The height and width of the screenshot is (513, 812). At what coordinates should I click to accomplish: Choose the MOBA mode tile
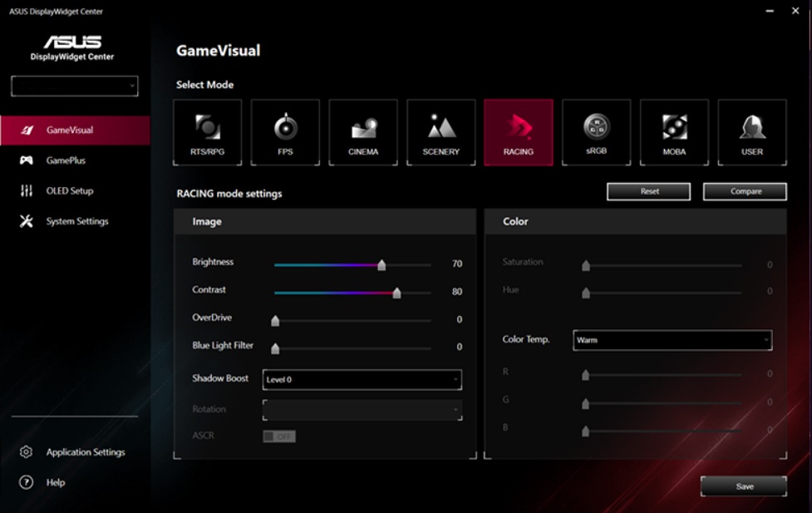pyautogui.click(x=674, y=133)
